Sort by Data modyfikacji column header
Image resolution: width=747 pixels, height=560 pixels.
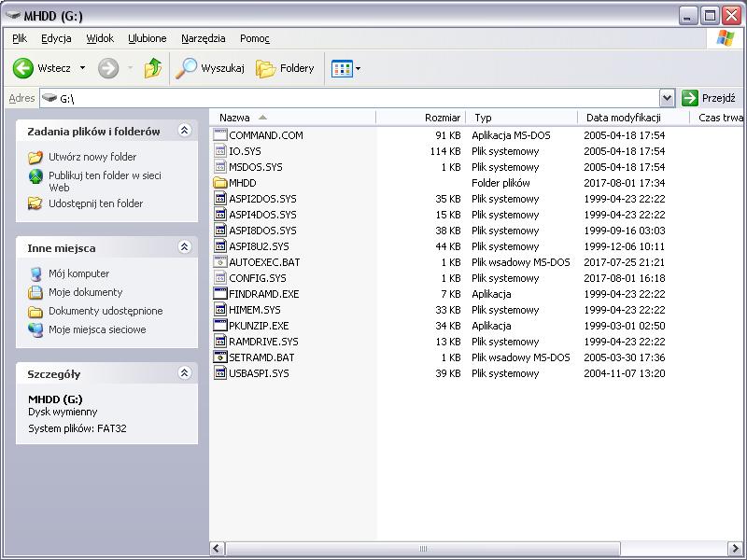[x=633, y=118]
